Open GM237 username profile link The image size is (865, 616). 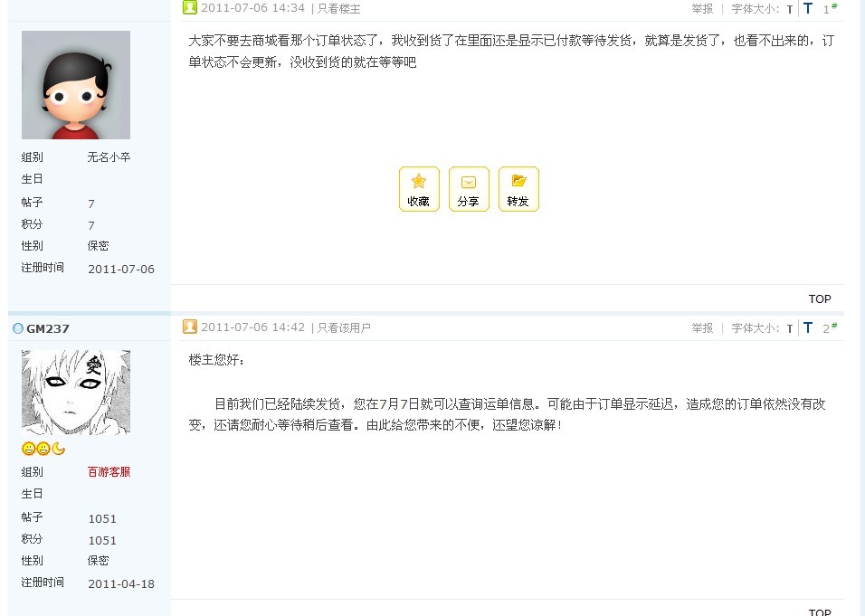48,328
